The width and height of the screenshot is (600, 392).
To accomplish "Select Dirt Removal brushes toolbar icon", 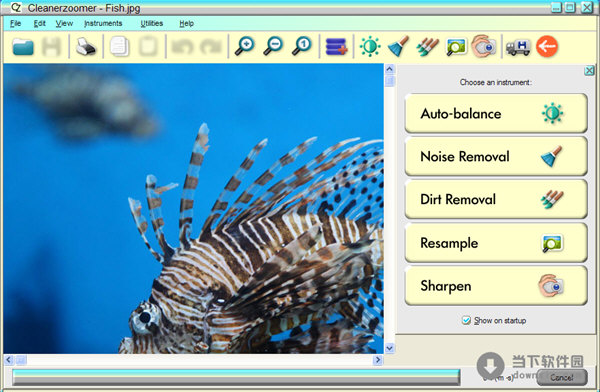I will (x=427, y=47).
